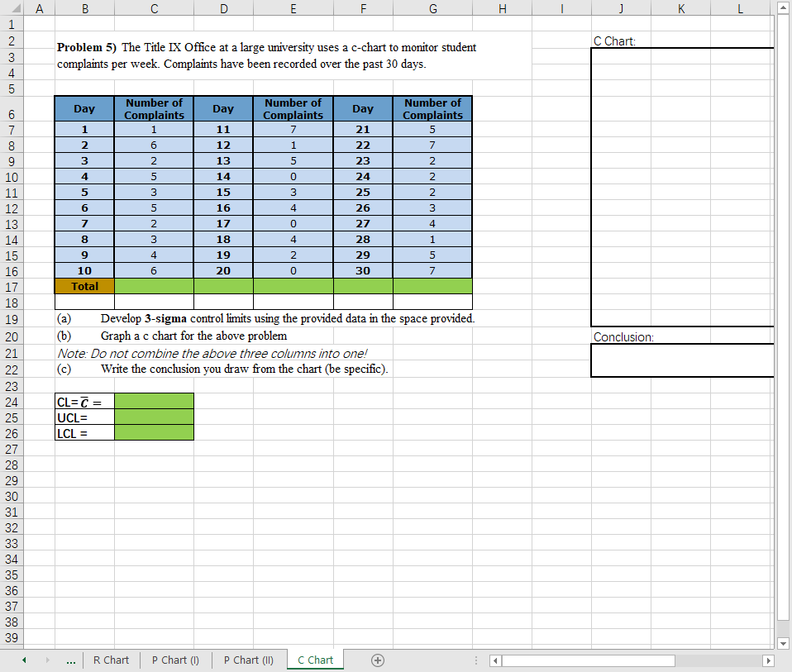Select Day 20 cell
The height and width of the screenshot is (672, 792).
(x=223, y=270)
